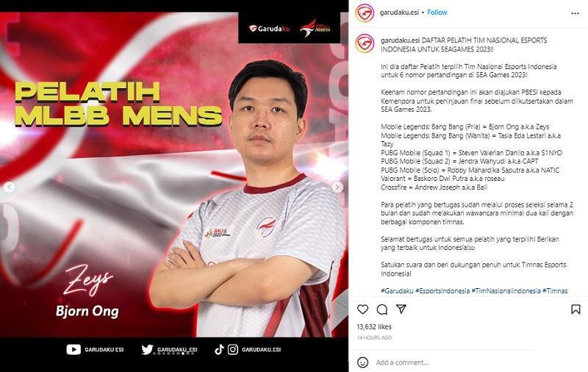Like the post with heart icon
Image resolution: width=588 pixels, height=372 pixels.
pyautogui.click(x=362, y=310)
